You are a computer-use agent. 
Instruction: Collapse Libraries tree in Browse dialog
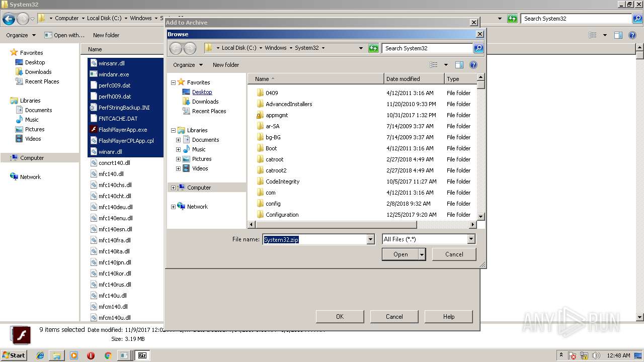173,130
